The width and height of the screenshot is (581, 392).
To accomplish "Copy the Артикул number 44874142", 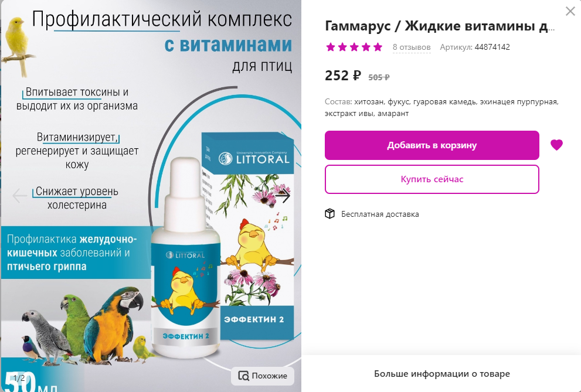I will pos(492,47).
